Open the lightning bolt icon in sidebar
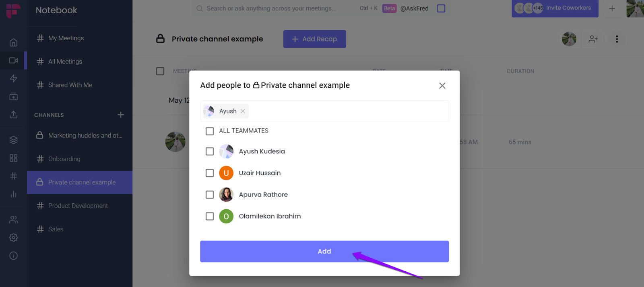644x287 pixels. tap(13, 78)
